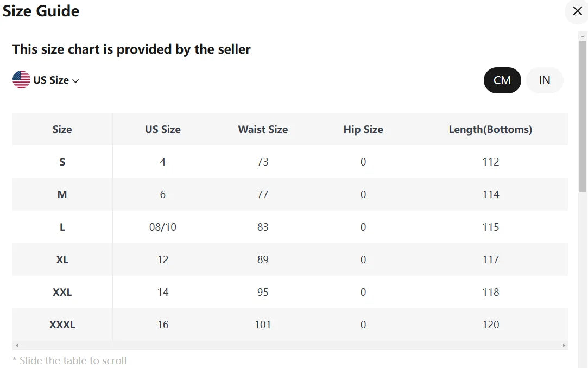Click the horizontal table scrollbar track
Screen dimensions: 588x368
coord(290,346)
